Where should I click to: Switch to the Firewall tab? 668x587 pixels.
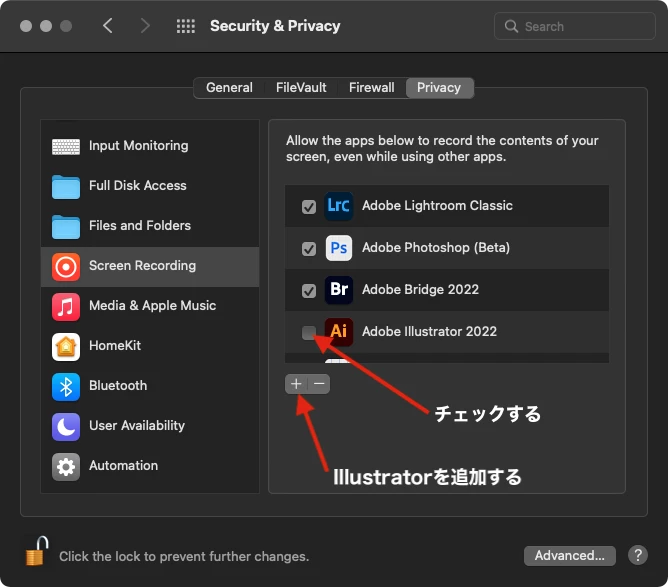click(x=371, y=88)
